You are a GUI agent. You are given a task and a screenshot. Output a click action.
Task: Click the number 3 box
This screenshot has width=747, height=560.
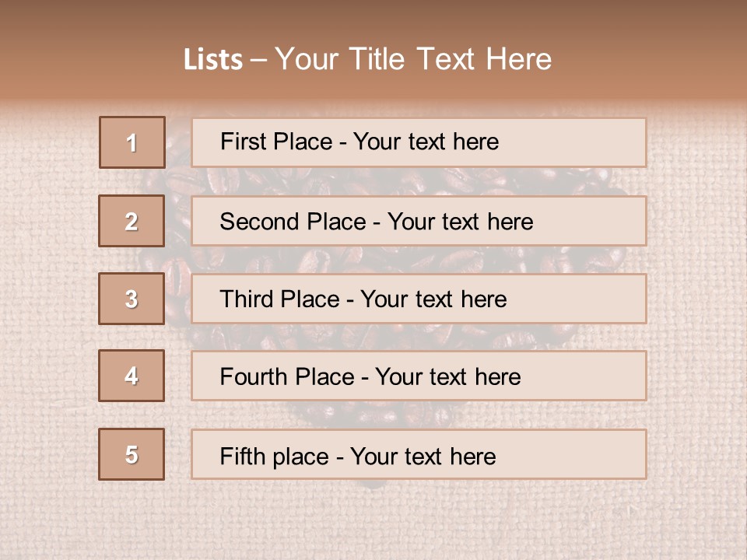pos(132,299)
